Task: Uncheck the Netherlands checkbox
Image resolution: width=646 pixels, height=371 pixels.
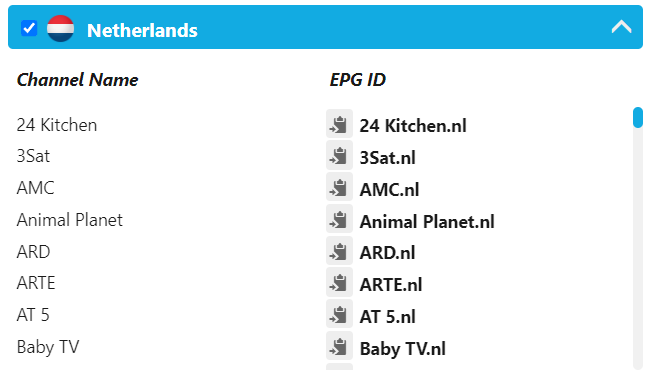Action: pyautogui.click(x=29, y=28)
